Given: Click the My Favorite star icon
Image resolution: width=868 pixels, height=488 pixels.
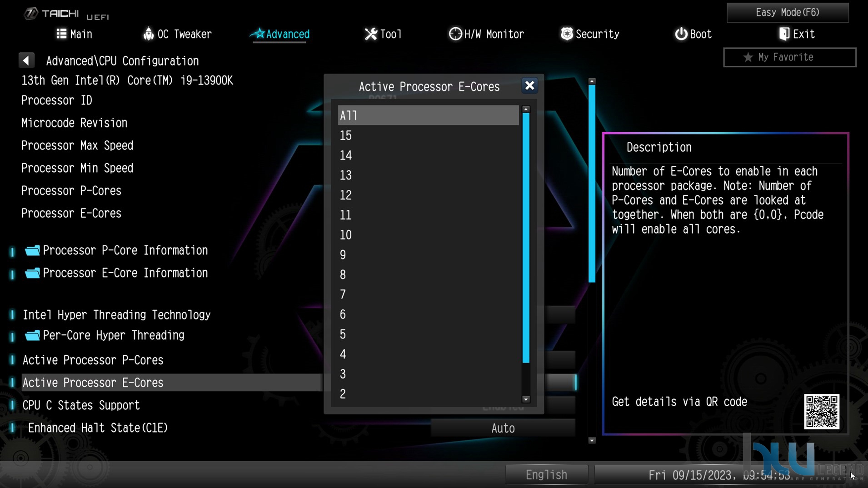Looking at the screenshot, I should pyautogui.click(x=748, y=57).
